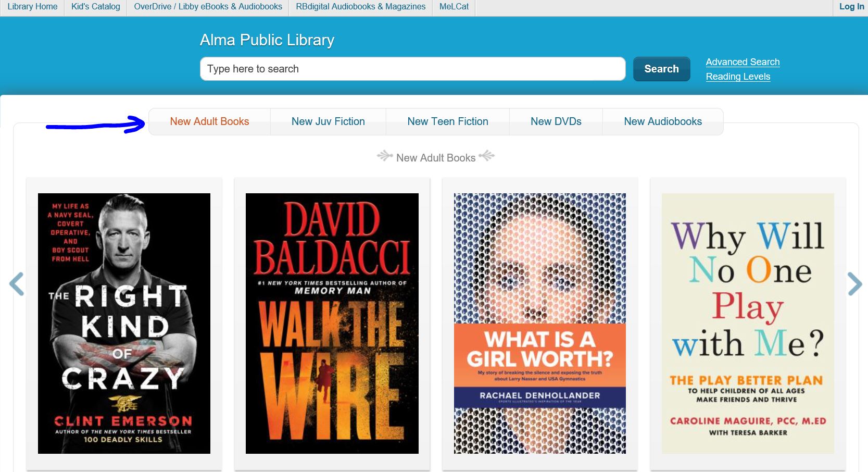Select What Is a Girl Worth cover

click(x=540, y=323)
